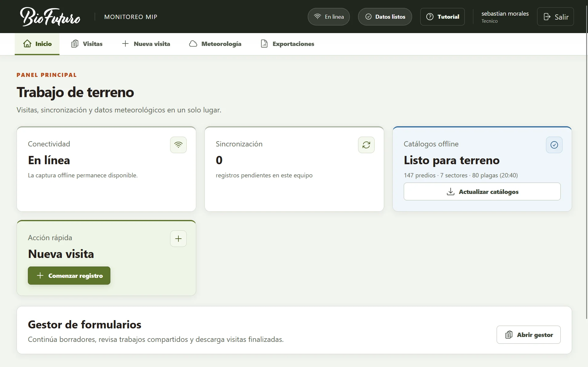Click the report file icon beside Exportaciones
Image resolution: width=588 pixels, height=367 pixels.
(264, 44)
